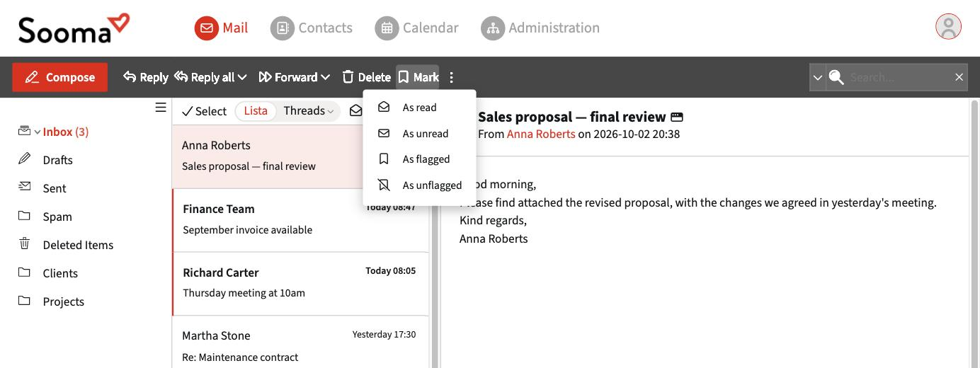Open the Mail section
The image size is (980, 368).
222,28
